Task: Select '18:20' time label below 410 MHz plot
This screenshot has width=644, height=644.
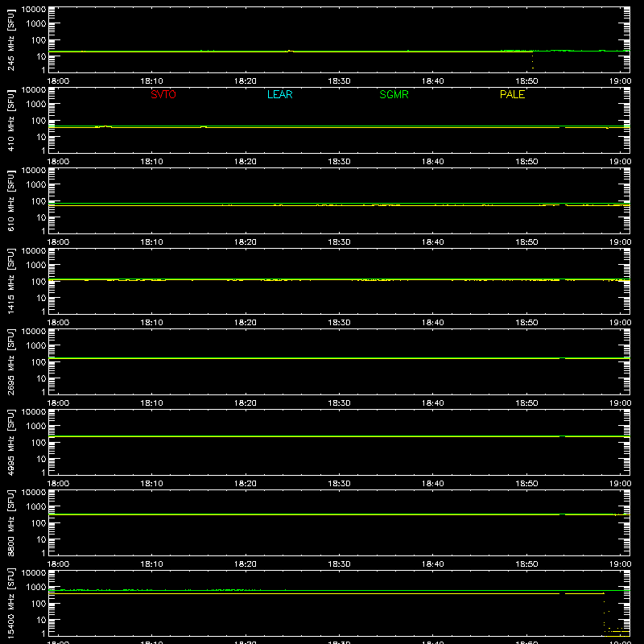Action: pyautogui.click(x=246, y=162)
